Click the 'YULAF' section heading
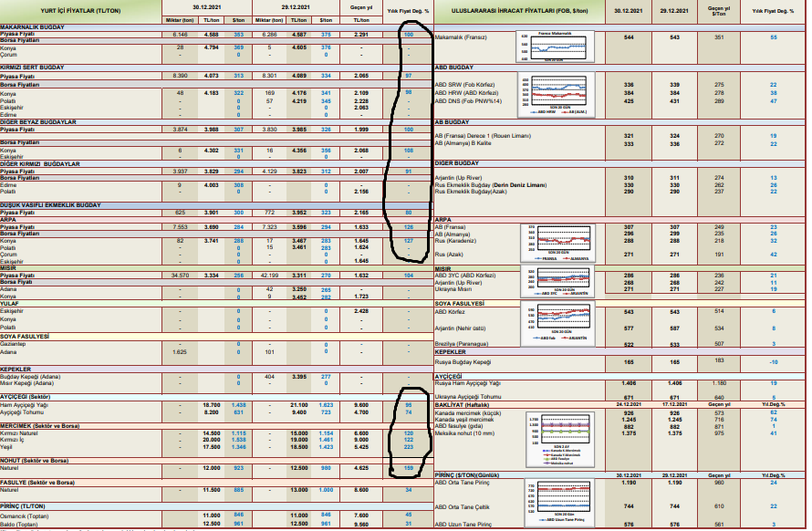The height and width of the screenshot is (531, 812). 9,304
